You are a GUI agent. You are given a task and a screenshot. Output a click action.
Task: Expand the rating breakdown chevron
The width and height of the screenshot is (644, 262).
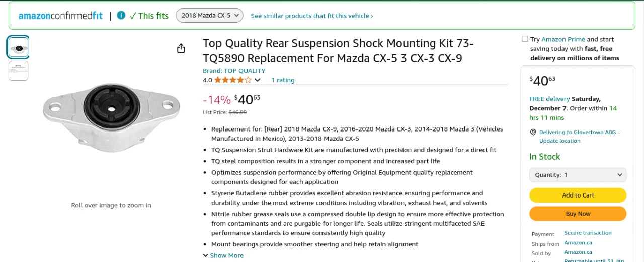[258, 80]
